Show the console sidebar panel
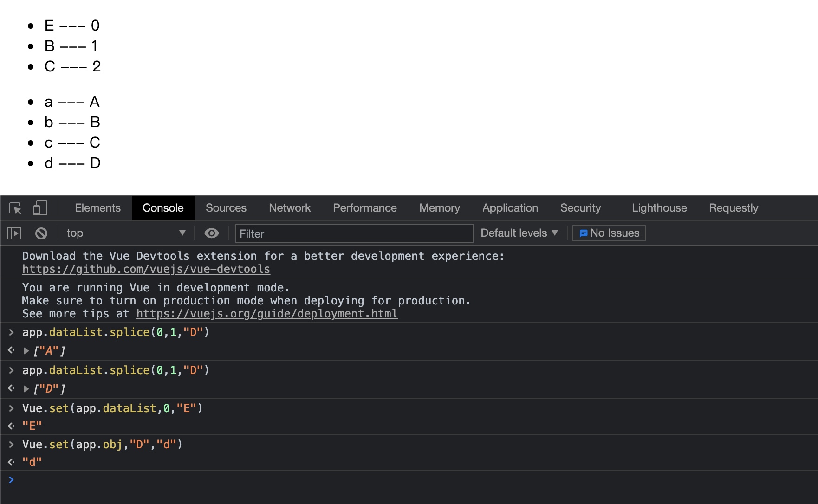This screenshot has width=818, height=504. click(14, 233)
